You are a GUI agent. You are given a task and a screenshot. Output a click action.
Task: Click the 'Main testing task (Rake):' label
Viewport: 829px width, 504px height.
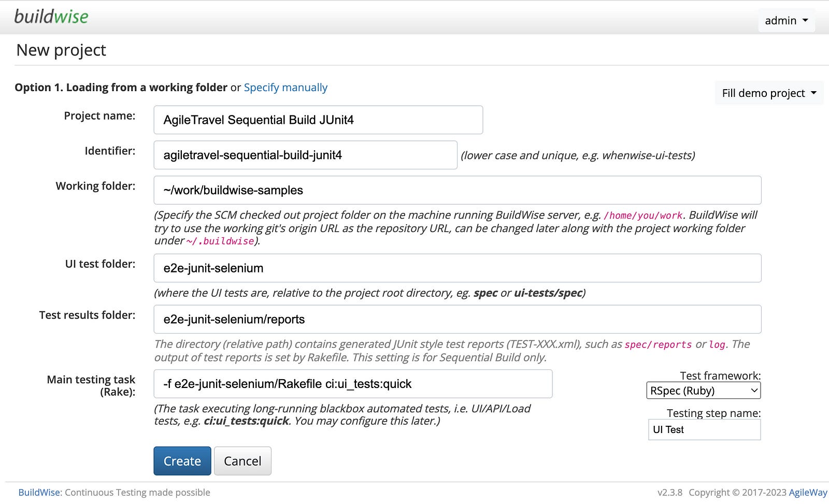tap(91, 385)
